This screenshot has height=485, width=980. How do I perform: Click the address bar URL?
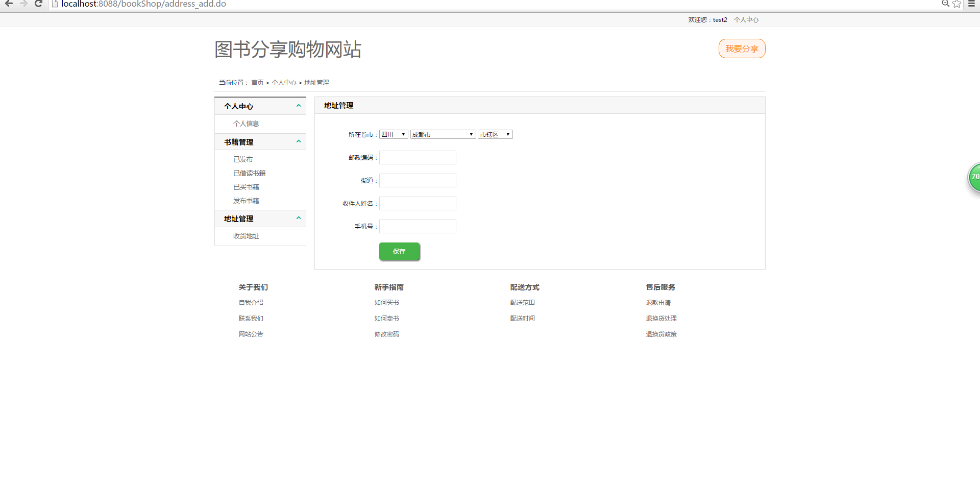pyautogui.click(x=143, y=4)
